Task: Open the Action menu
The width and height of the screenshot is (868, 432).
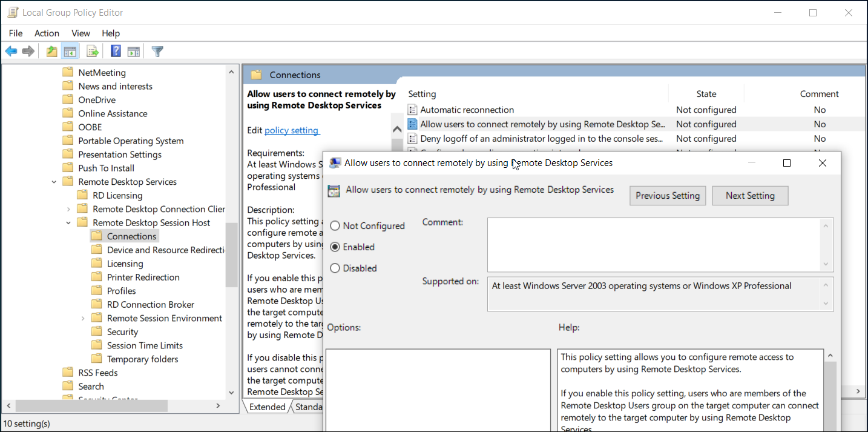Action: (x=47, y=33)
